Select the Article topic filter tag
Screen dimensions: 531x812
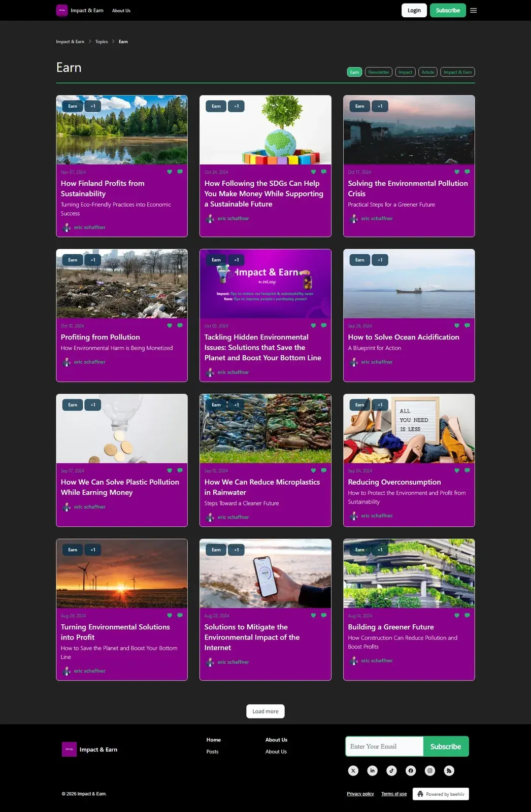pos(428,72)
